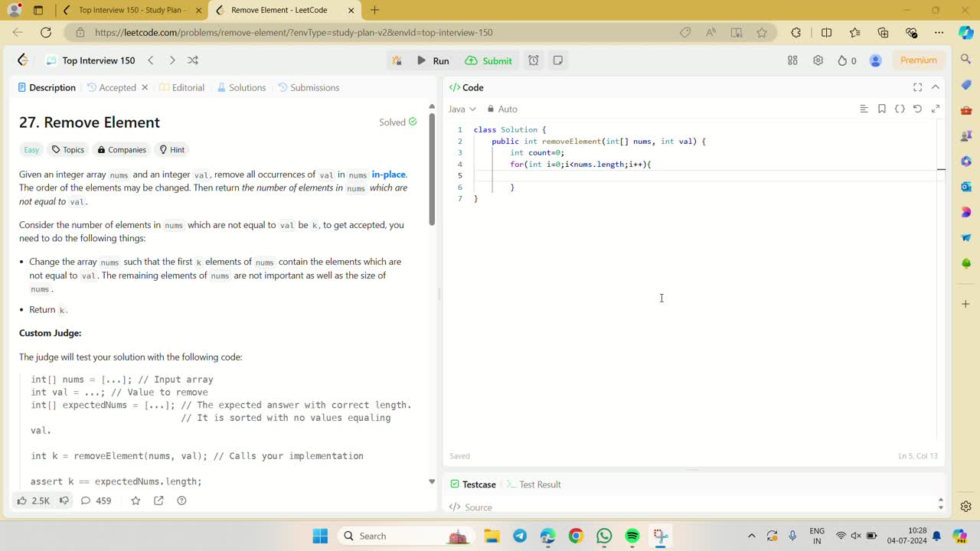980x551 pixels.
Task: Collapse the Code panel chevron
Action: [936, 87]
